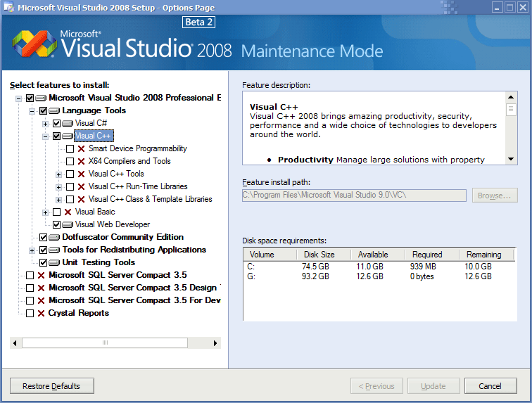Toggle the Unit Testing Tools checkbox
532x403 pixels.
coord(43,262)
